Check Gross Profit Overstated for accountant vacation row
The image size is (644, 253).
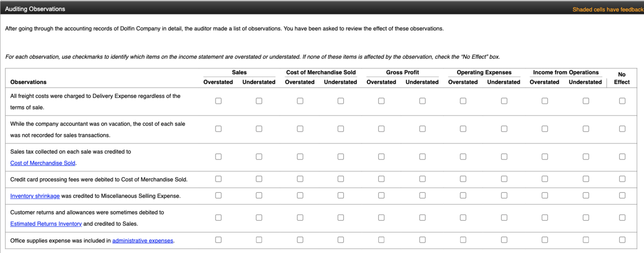(x=381, y=129)
